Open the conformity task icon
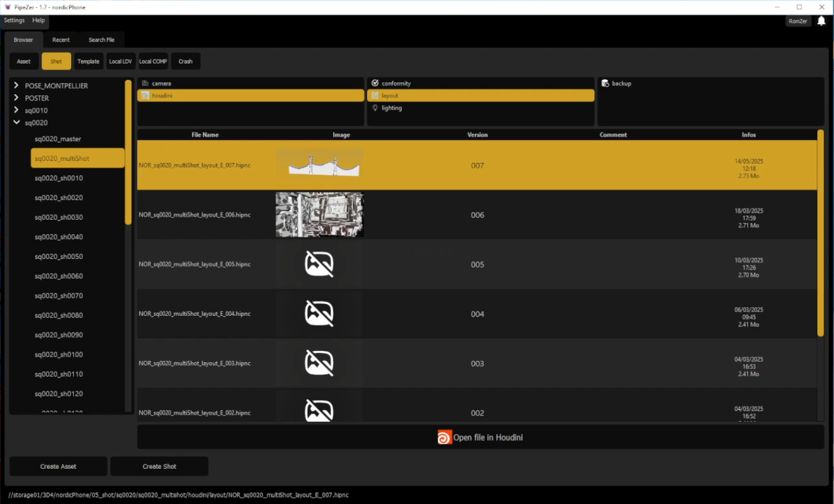834x504 pixels. [x=374, y=83]
